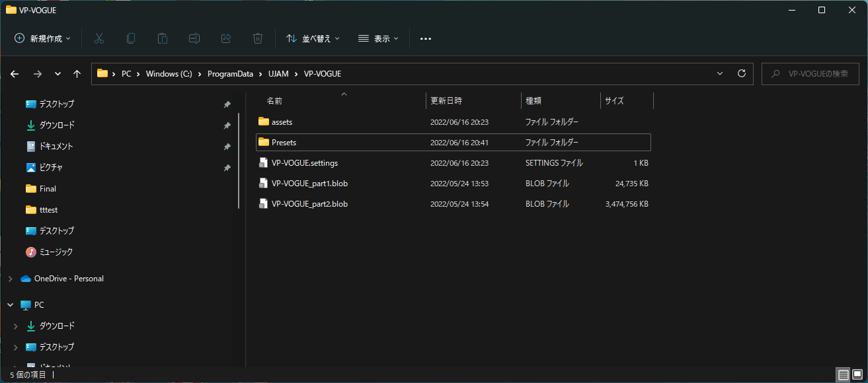The height and width of the screenshot is (383, 868).
Task: Click SETTINGS ファイル type cell
Action: click(554, 163)
